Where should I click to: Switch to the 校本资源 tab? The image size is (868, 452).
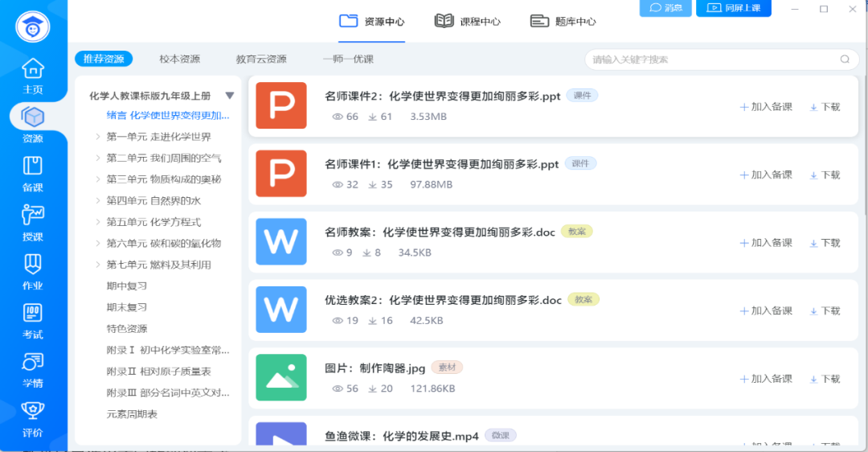point(179,60)
